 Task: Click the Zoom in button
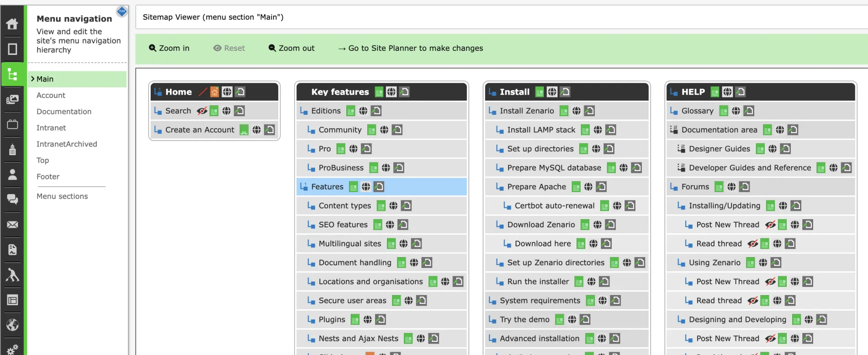(x=169, y=48)
